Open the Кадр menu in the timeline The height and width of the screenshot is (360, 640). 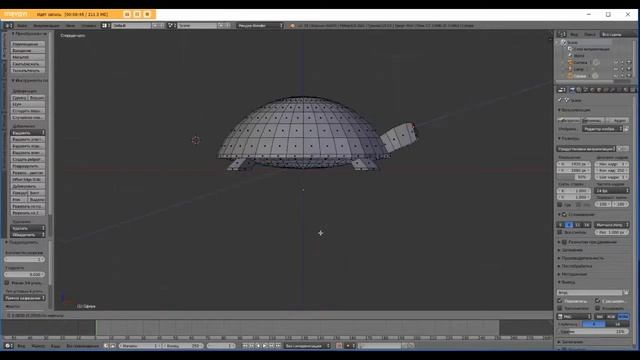(x=56, y=346)
